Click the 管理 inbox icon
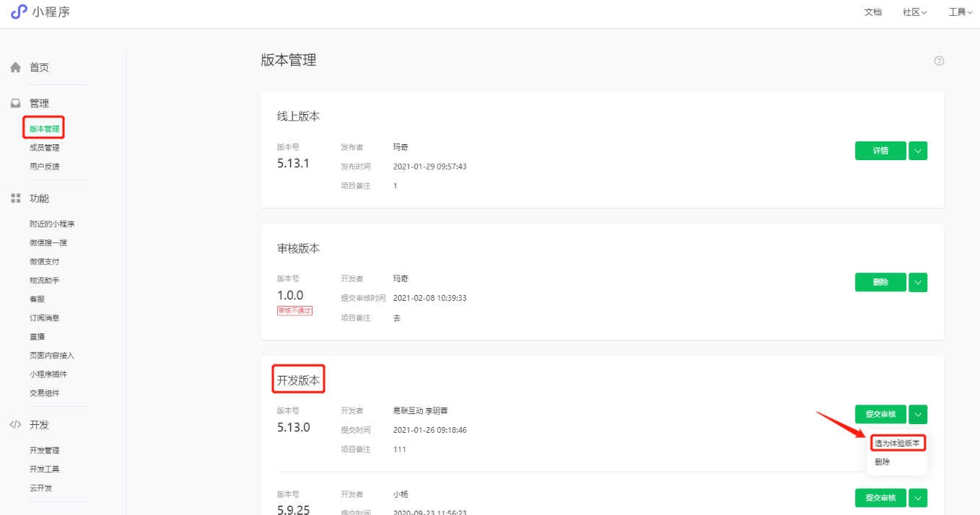 [15, 103]
